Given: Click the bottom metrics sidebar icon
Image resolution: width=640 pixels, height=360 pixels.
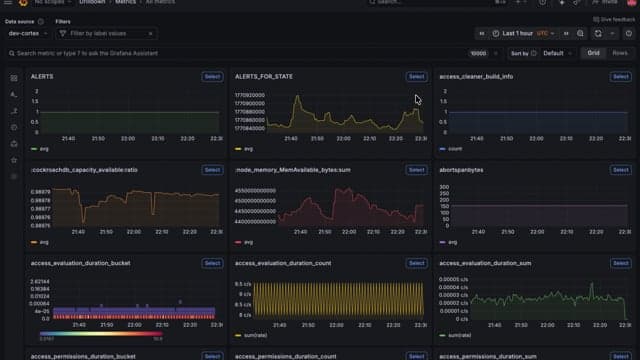Looking at the screenshot, I should [x=14, y=176].
